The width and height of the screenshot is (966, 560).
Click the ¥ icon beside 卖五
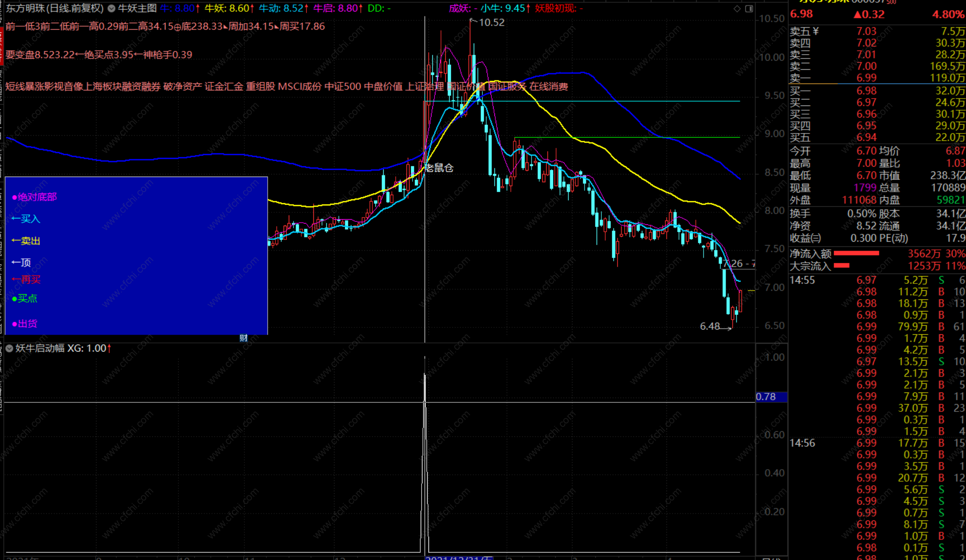[x=815, y=31]
